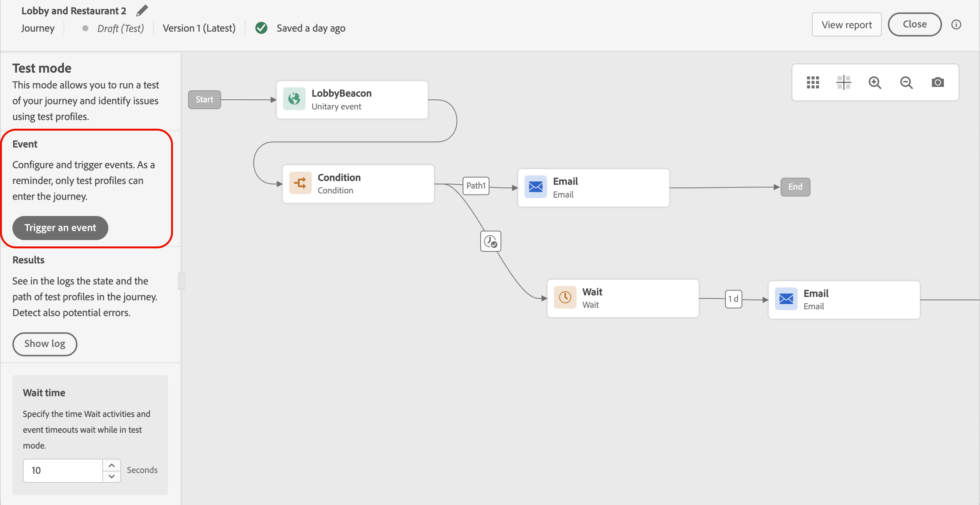980x505 pixels.
Task: Click the center/crosshair alignment icon
Action: pyautogui.click(x=843, y=82)
